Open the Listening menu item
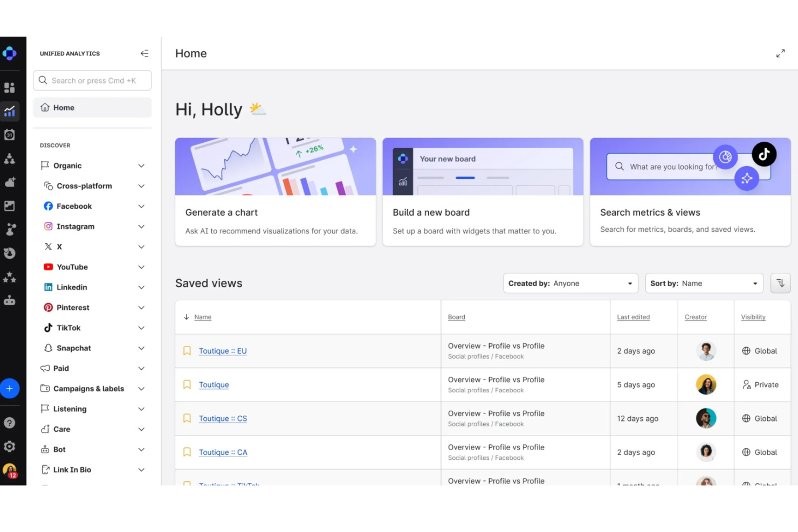This screenshot has height=532, width=798. (70, 409)
